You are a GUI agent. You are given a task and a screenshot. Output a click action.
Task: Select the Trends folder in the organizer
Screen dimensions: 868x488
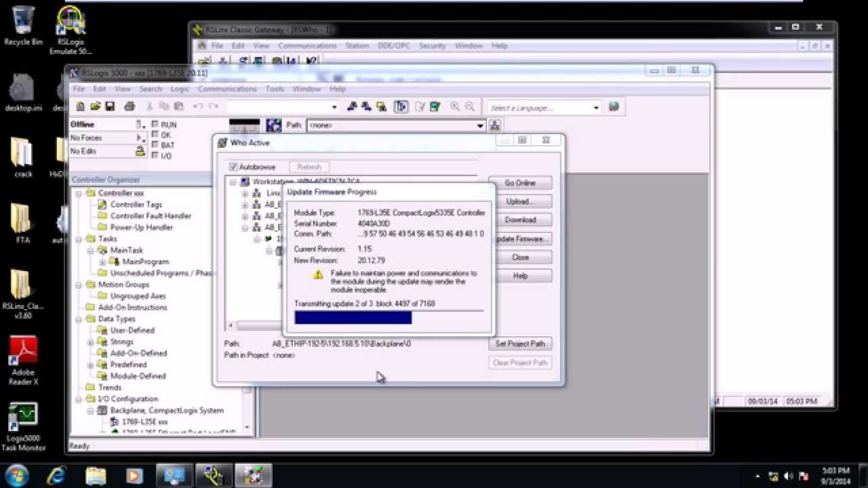coord(109,388)
